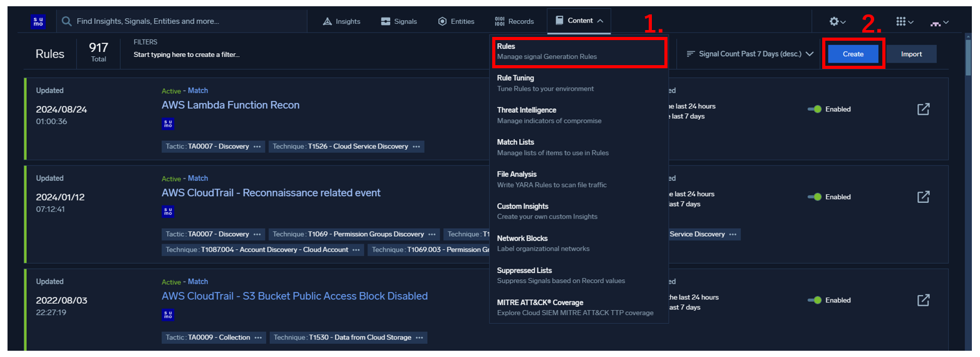Open S3 Bucket Public Access rule in new window

(923, 300)
